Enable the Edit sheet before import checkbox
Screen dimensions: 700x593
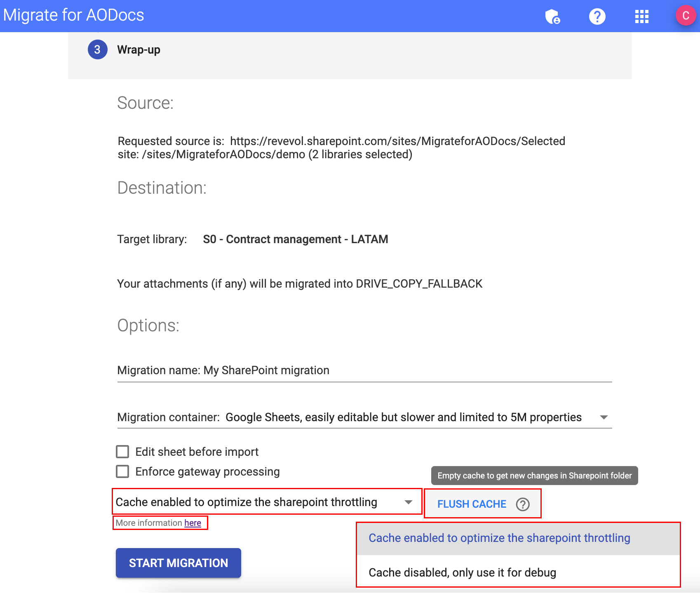122,452
